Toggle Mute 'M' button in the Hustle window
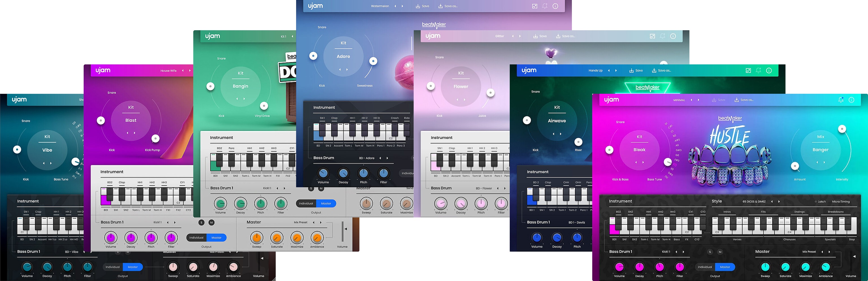This screenshot has width=868, height=281. pos(720,252)
